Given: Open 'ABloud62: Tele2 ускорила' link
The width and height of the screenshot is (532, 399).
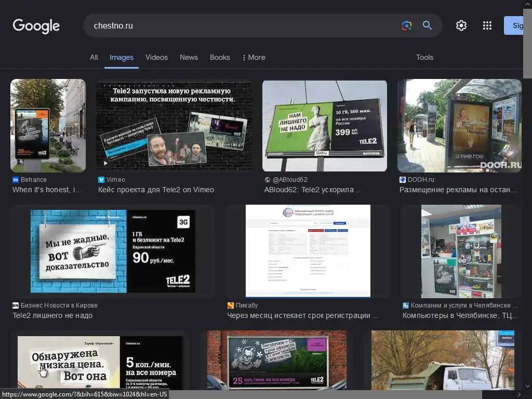Looking at the screenshot, I should (313, 190).
